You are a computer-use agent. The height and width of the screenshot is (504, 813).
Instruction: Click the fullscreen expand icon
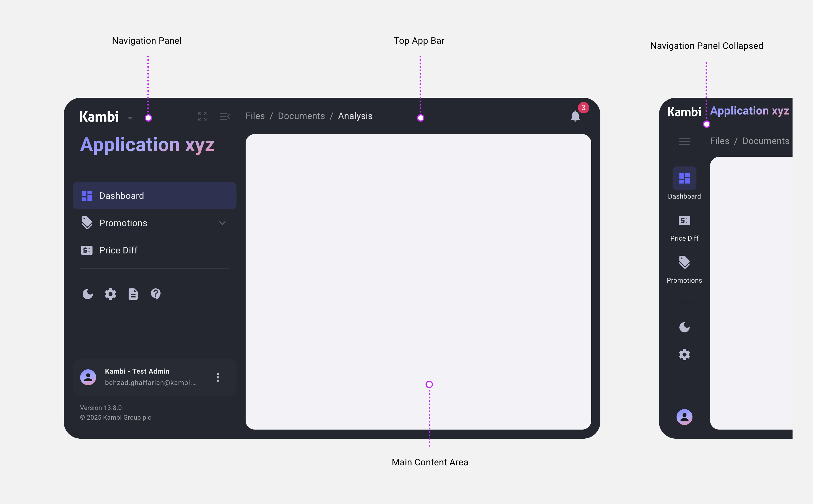(x=202, y=116)
